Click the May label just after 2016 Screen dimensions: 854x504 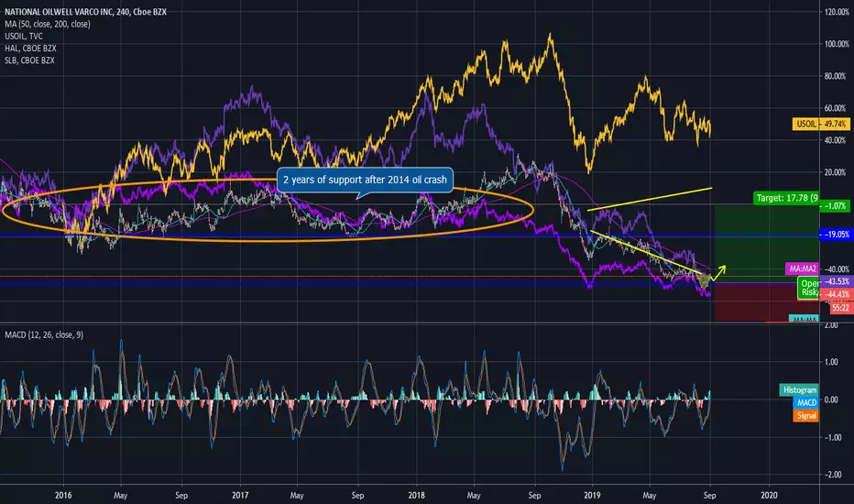(x=120, y=495)
